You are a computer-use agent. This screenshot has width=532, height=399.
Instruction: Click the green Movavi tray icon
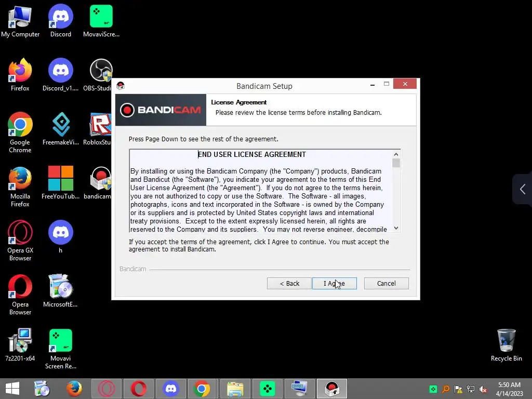(433, 389)
